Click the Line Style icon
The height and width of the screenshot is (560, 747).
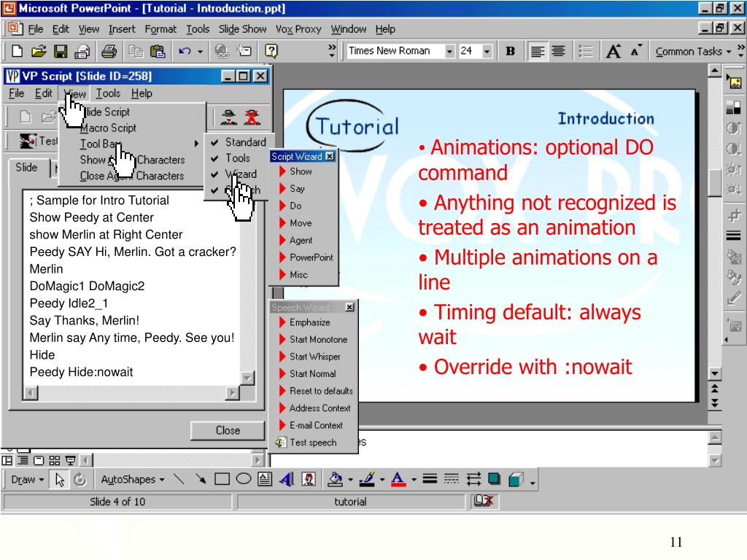[430, 479]
